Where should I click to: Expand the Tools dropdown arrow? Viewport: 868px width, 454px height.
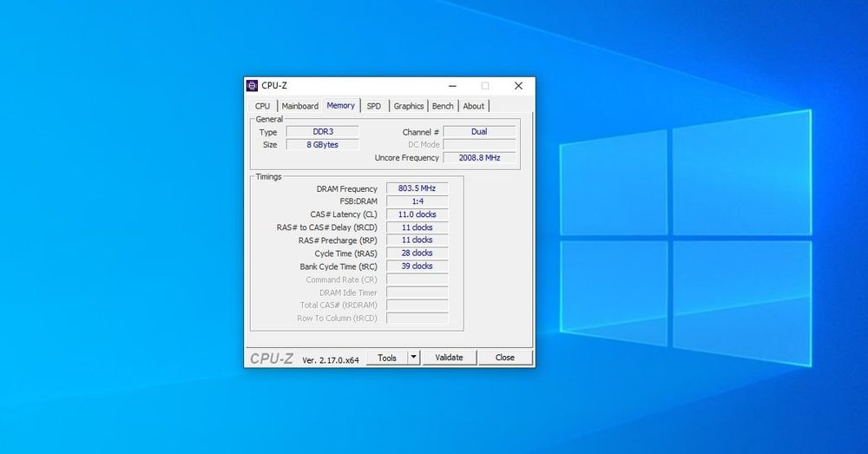point(413,358)
